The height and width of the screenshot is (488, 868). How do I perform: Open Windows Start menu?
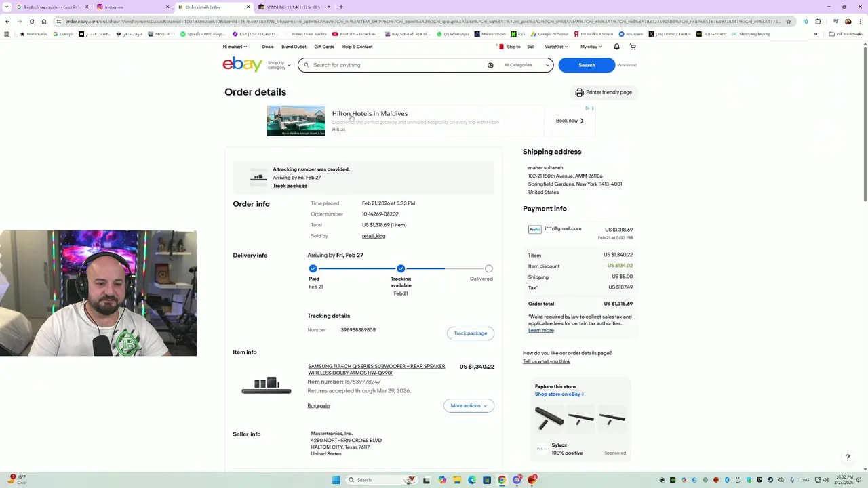click(336, 480)
